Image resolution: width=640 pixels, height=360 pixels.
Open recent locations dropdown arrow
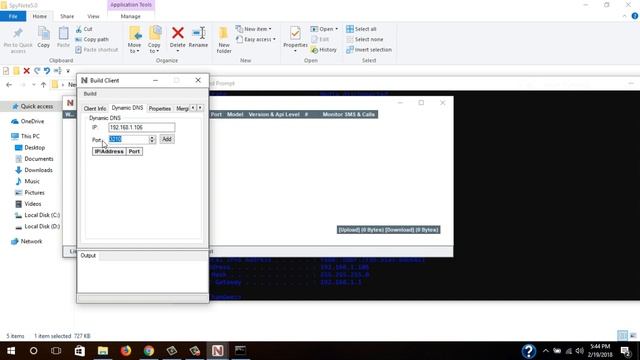pos(33,85)
